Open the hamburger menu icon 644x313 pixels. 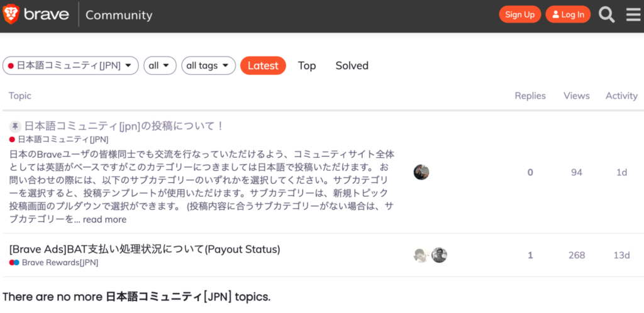click(633, 14)
